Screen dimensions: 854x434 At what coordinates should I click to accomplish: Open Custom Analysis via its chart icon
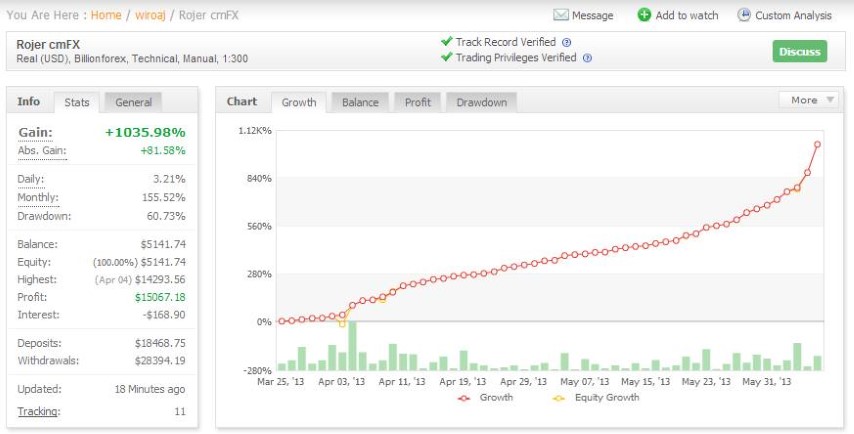click(743, 15)
